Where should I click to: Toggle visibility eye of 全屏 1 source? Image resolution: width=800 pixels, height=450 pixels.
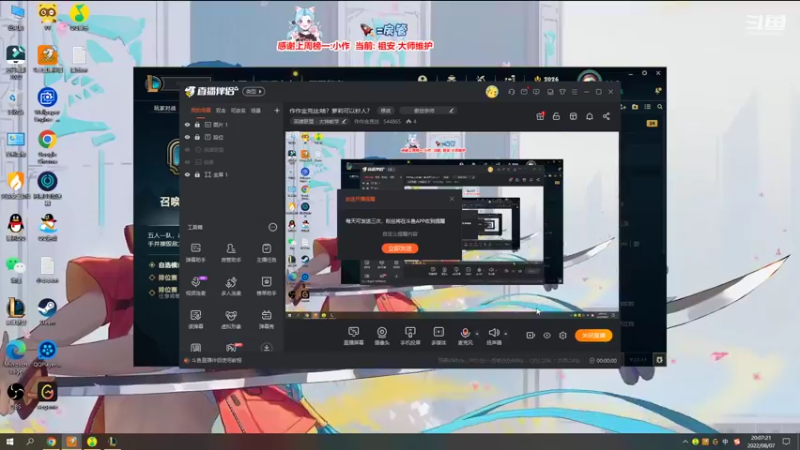187,174
